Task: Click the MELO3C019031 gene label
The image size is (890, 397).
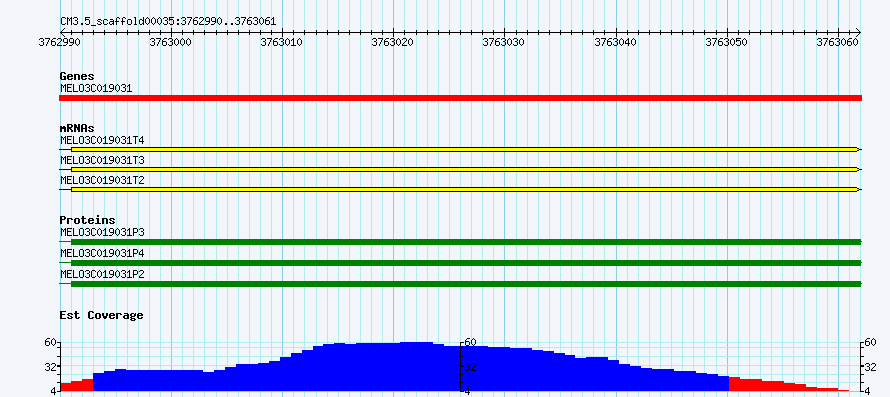Action: coord(96,88)
